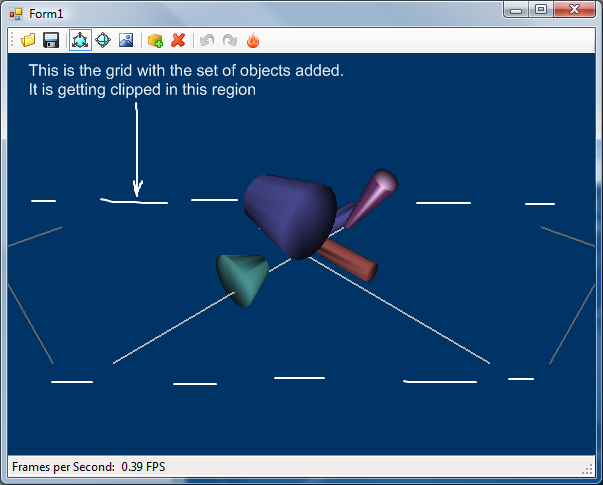Viewport: 603px width, 485px height.
Task: Click the sphere target icon in toolbar
Action: point(102,40)
